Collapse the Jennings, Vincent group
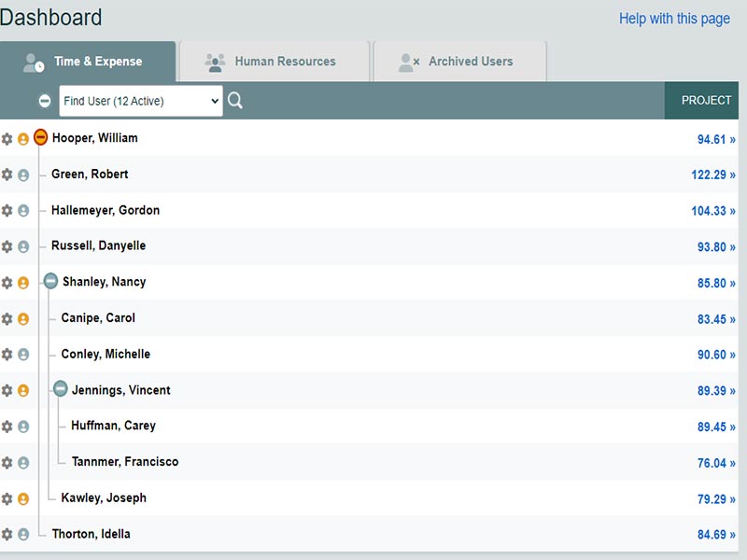The height and width of the screenshot is (560, 747). click(x=61, y=389)
